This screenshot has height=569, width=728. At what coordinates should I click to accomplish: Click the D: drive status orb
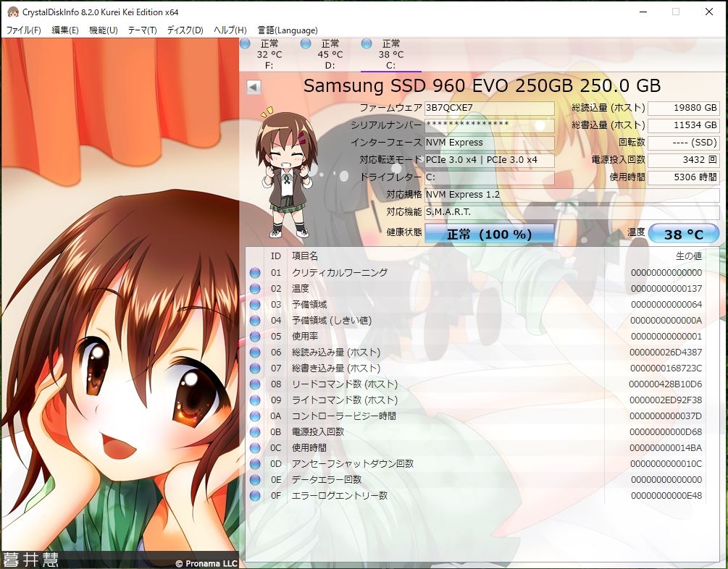(306, 43)
